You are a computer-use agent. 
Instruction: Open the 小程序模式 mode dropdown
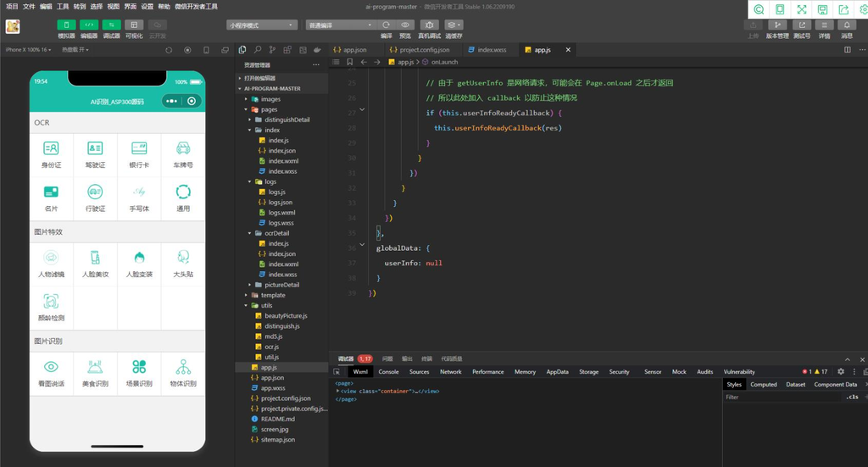[x=262, y=25]
